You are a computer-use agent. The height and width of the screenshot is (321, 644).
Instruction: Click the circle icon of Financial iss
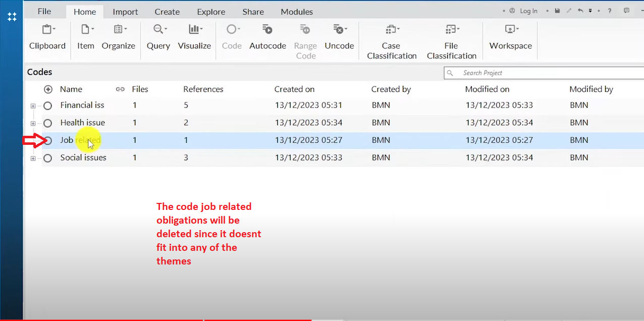[x=47, y=106]
